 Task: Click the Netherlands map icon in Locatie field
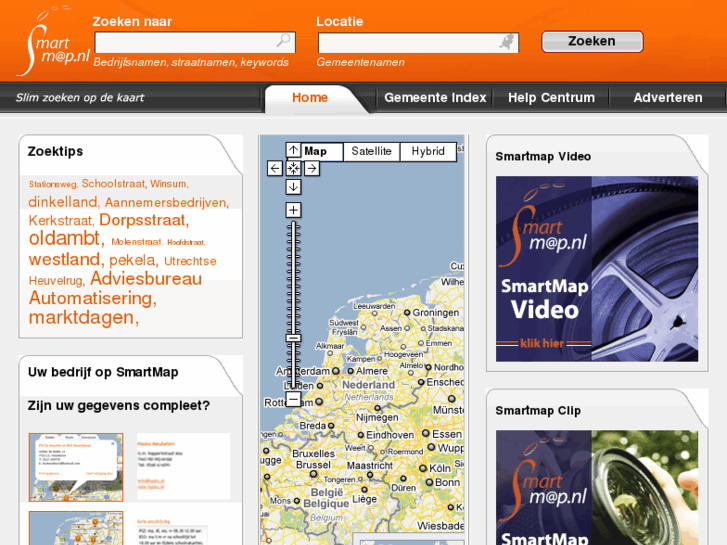click(x=507, y=42)
